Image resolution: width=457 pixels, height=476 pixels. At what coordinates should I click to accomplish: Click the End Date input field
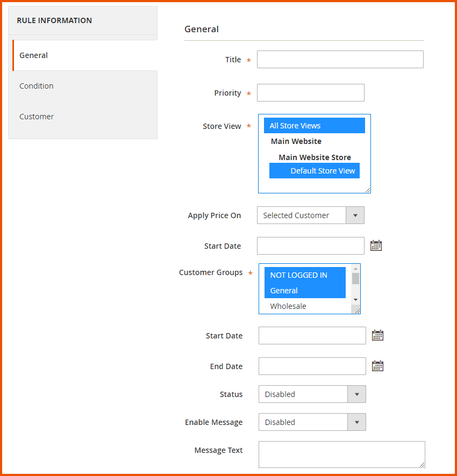pos(312,366)
